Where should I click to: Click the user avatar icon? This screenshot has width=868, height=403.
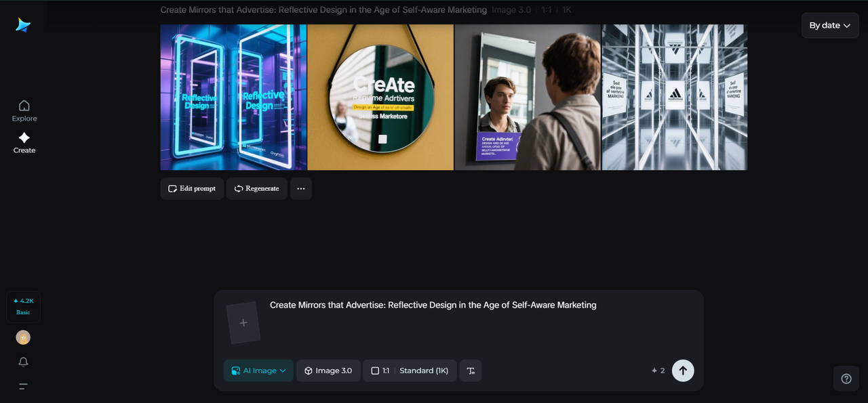(23, 337)
